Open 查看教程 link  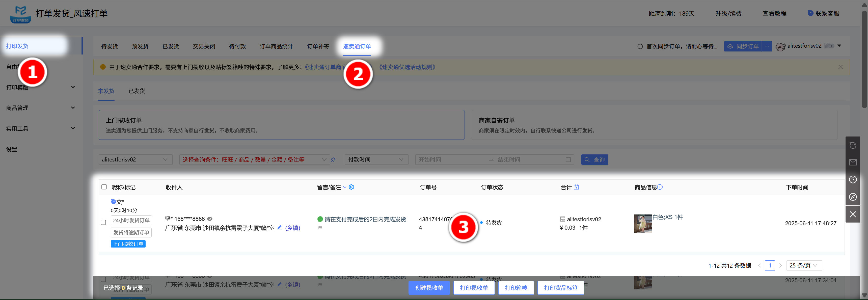(774, 13)
